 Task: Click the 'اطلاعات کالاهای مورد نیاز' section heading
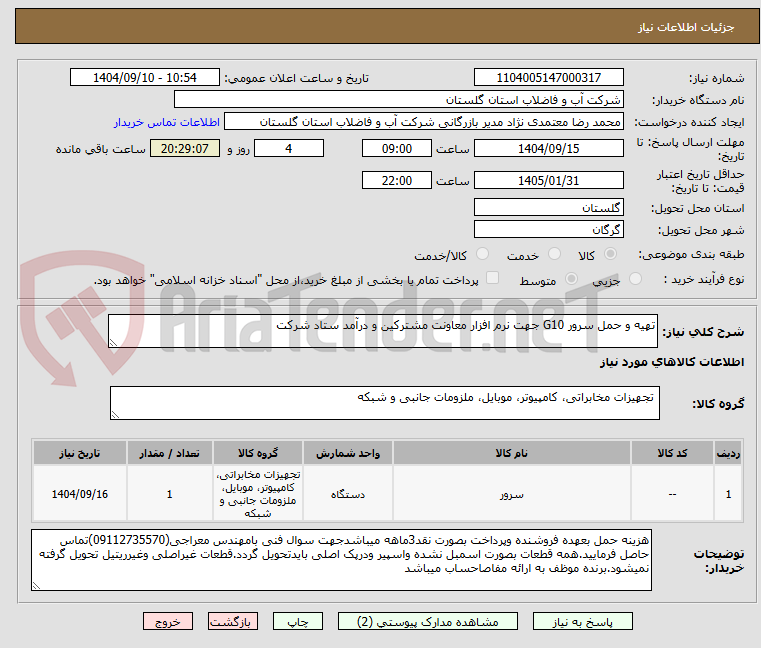(672, 362)
